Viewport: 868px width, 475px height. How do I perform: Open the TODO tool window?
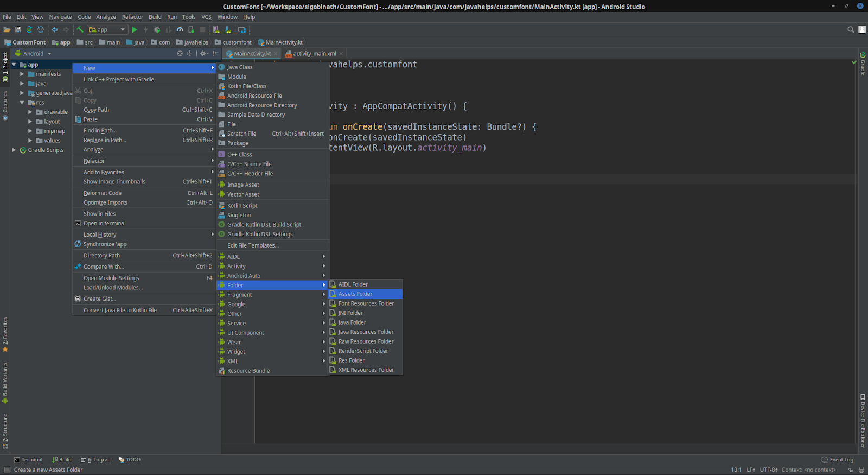[x=130, y=460]
